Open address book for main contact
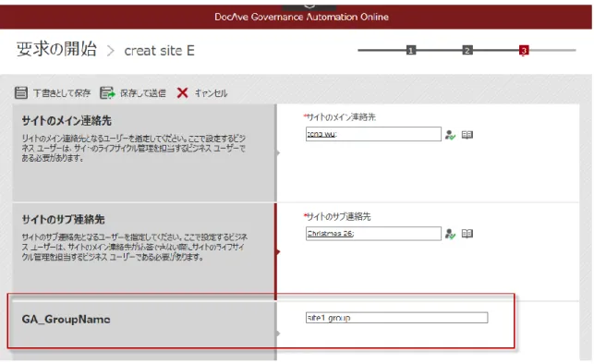This screenshot has width=594, height=364. (x=467, y=135)
